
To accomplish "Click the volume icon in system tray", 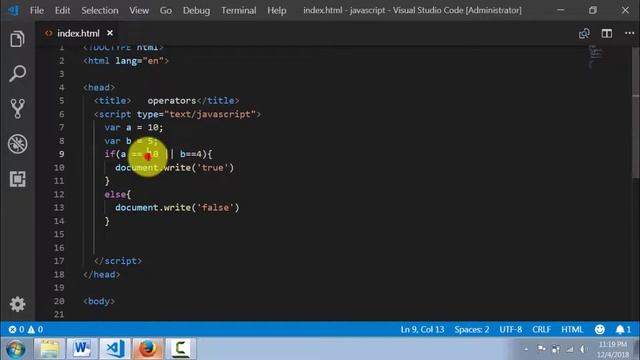I will pyautogui.click(x=582, y=349).
